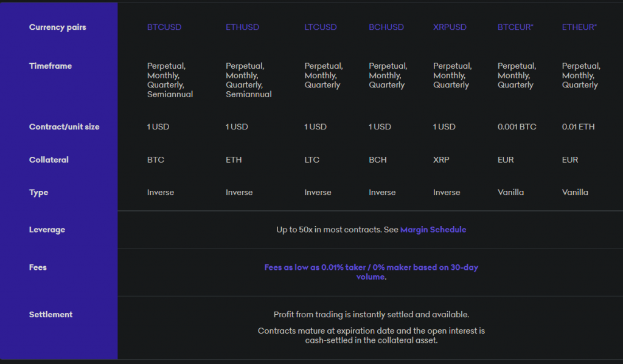Click the Currency pairs row header

57,27
